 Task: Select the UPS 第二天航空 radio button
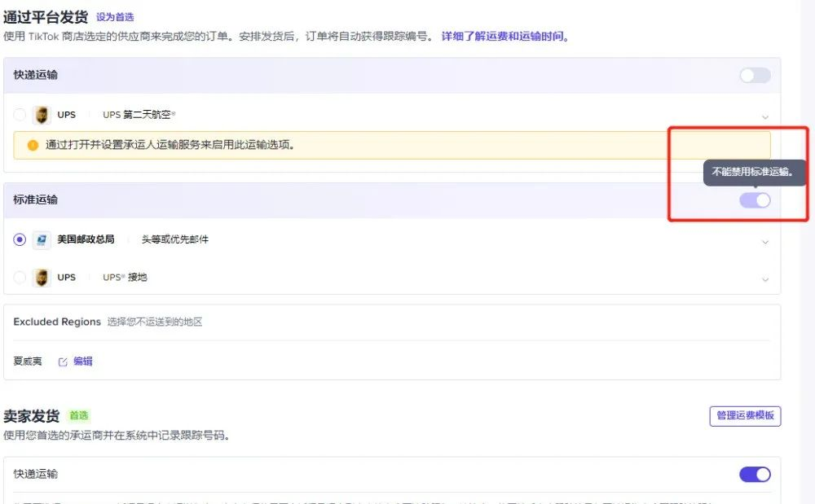(20, 115)
